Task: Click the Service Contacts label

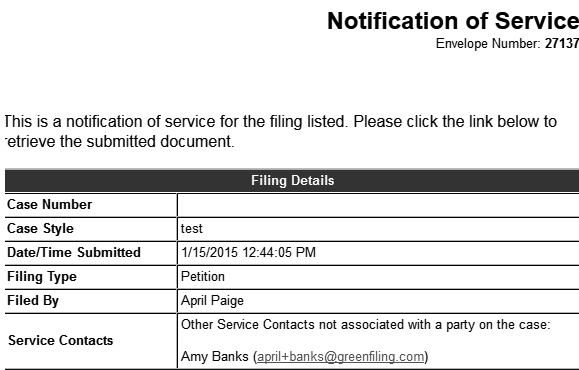Action: pyautogui.click(x=61, y=340)
